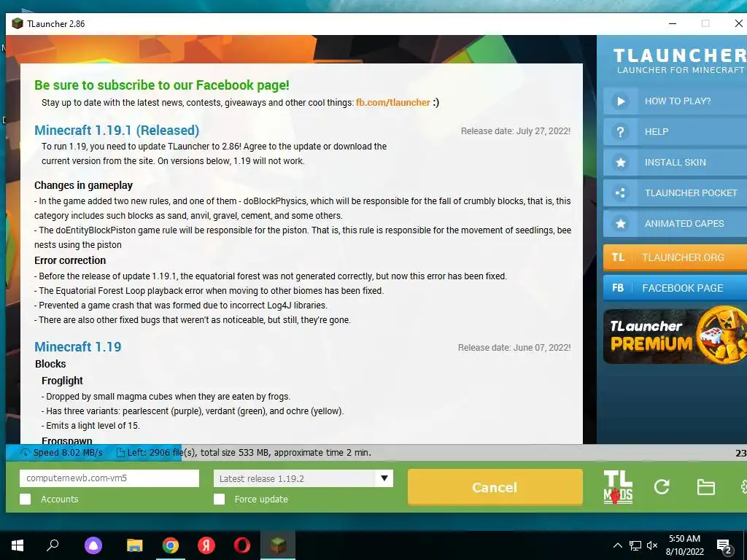The image size is (747, 560).
Task: Click the download speed icon in status bar
Action: pyautogui.click(x=26, y=453)
